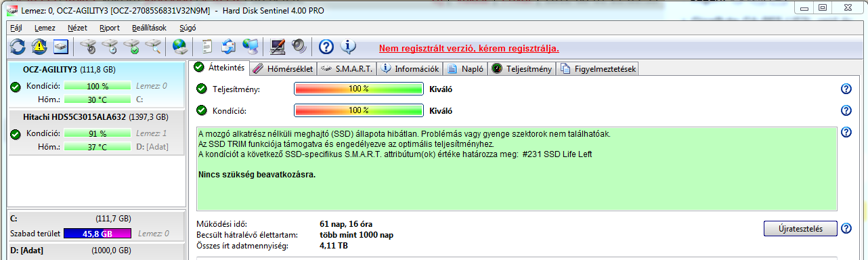The height and width of the screenshot is (260, 868).
Task: Click the speaker sound toolbar icon
Action: 299,47
